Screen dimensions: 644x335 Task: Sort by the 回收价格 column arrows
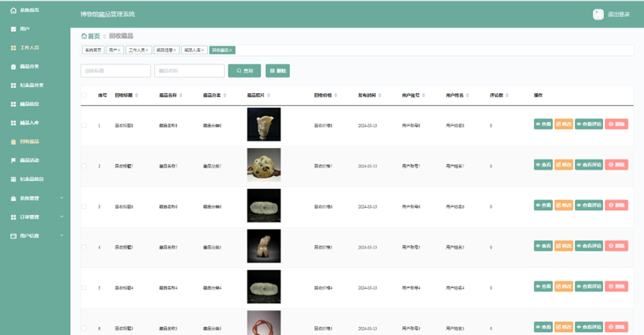336,95
